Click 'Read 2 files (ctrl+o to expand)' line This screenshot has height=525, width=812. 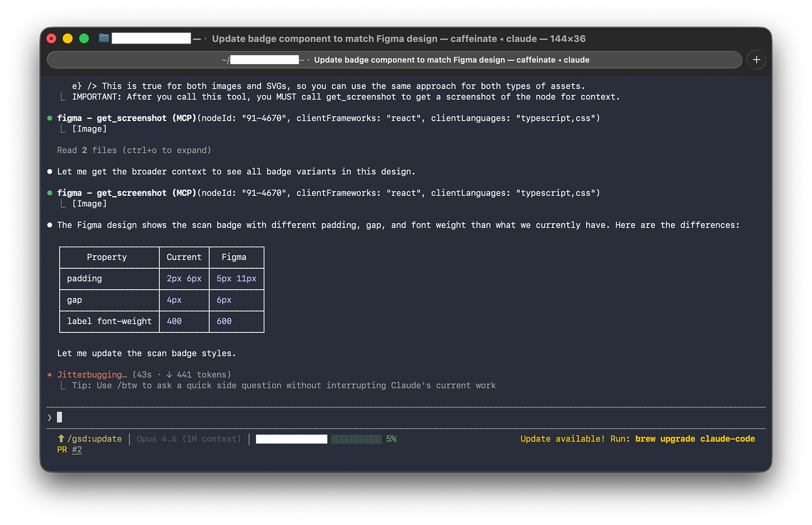[x=134, y=150]
